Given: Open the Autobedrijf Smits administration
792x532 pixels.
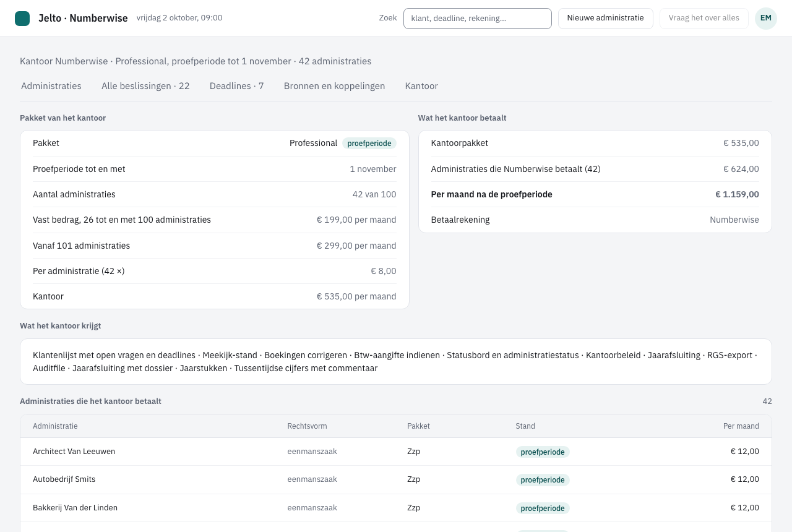Looking at the screenshot, I should [396, 479].
